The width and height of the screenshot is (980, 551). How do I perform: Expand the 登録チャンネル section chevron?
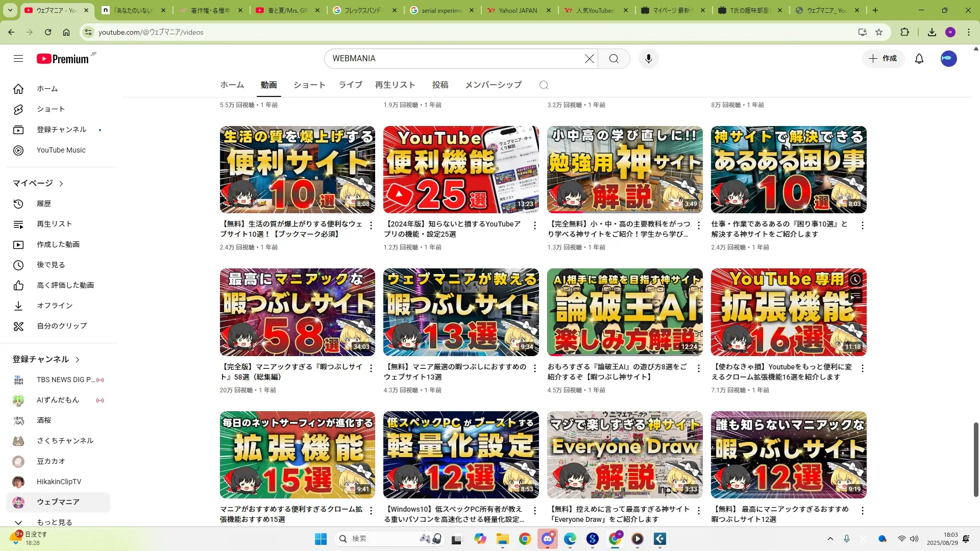78,360
